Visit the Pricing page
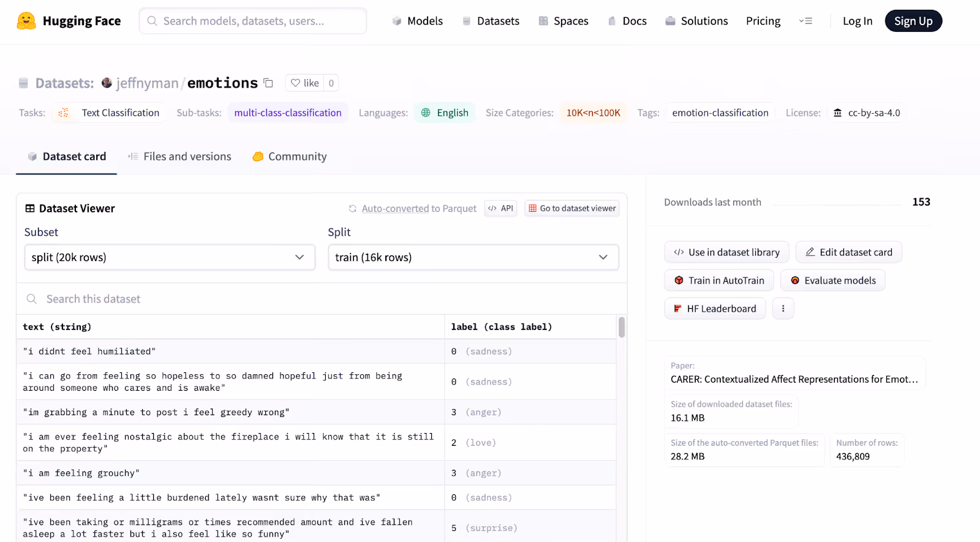This screenshot has height=542, width=980. [763, 21]
